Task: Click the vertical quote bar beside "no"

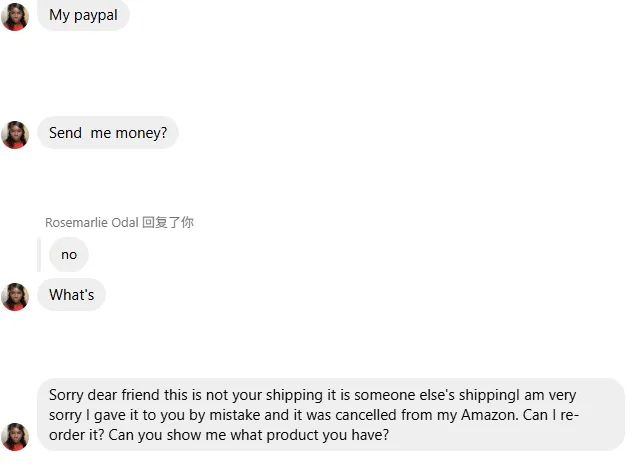Action: tap(39, 255)
